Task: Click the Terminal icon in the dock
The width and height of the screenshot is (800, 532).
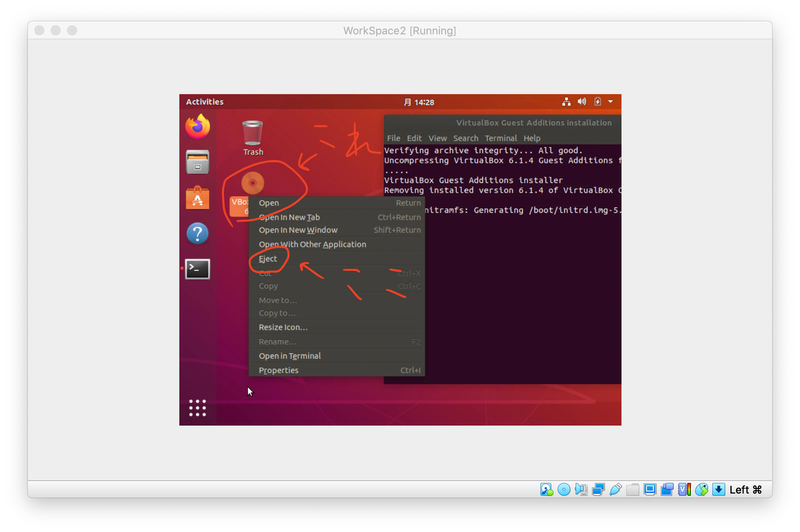Action: click(197, 269)
